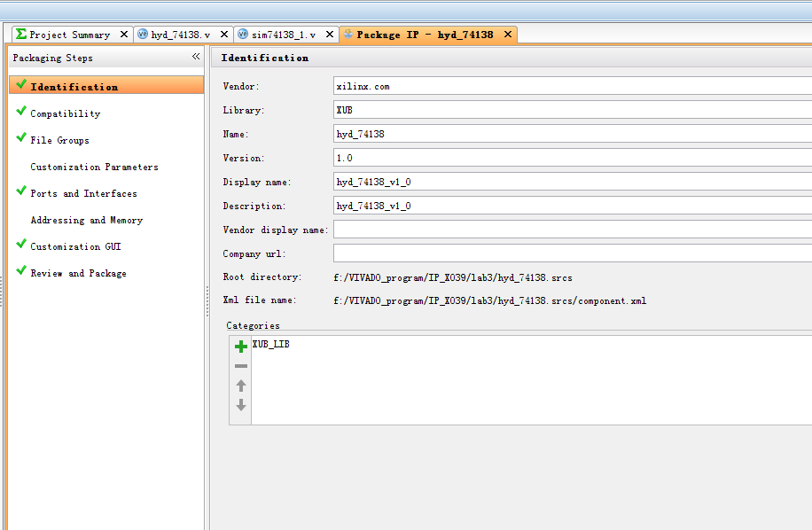Close the Project Summary tab
Viewport: 812px width, 530px height.
(x=124, y=35)
